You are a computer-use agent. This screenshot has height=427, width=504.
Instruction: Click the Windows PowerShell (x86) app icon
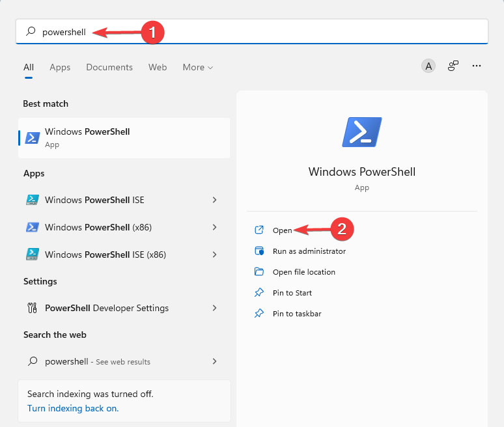click(x=33, y=227)
